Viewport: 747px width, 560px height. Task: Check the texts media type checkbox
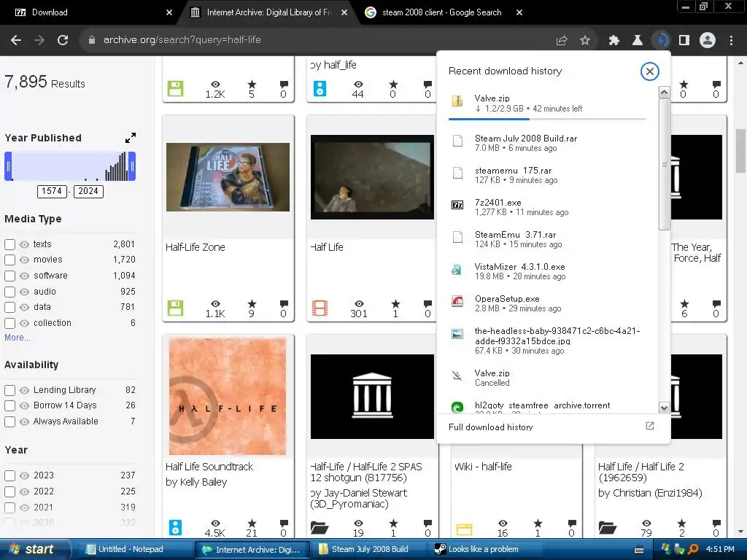(9, 244)
